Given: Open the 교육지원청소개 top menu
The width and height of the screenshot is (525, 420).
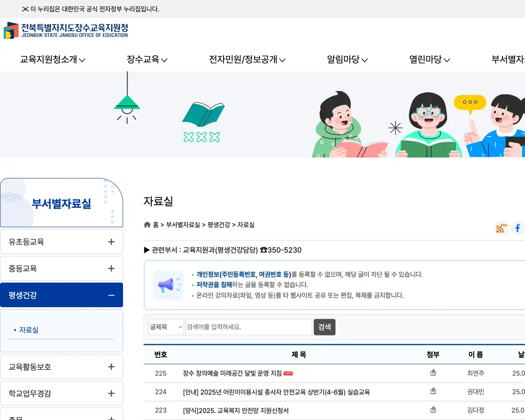Looking at the screenshot, I should (52, 59).
